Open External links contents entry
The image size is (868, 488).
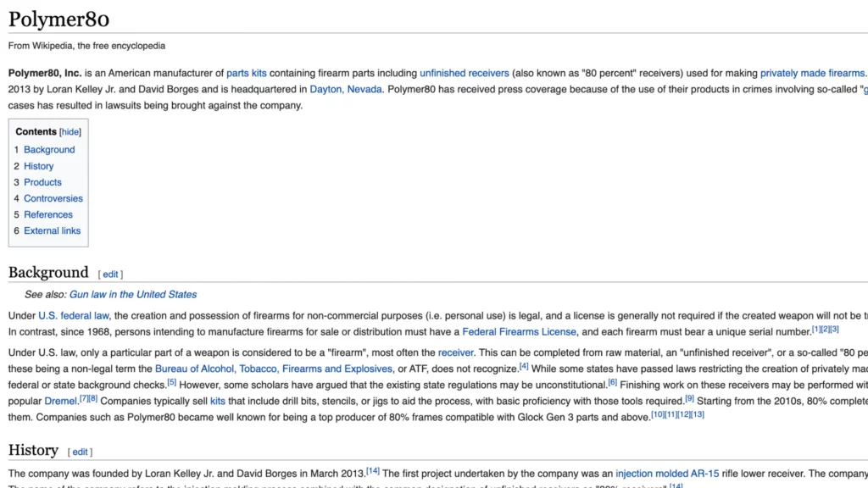(x=52, y=230)
